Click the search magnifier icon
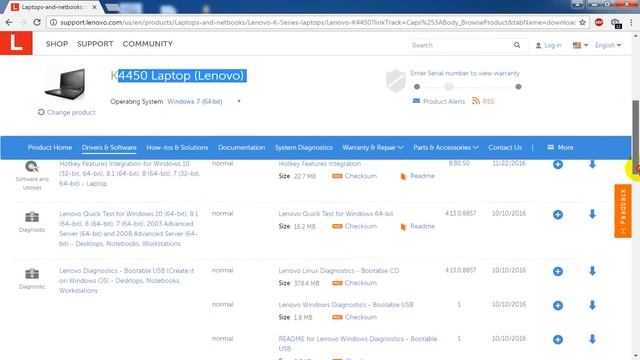The image size is (640, 360). tap(517, 45)
